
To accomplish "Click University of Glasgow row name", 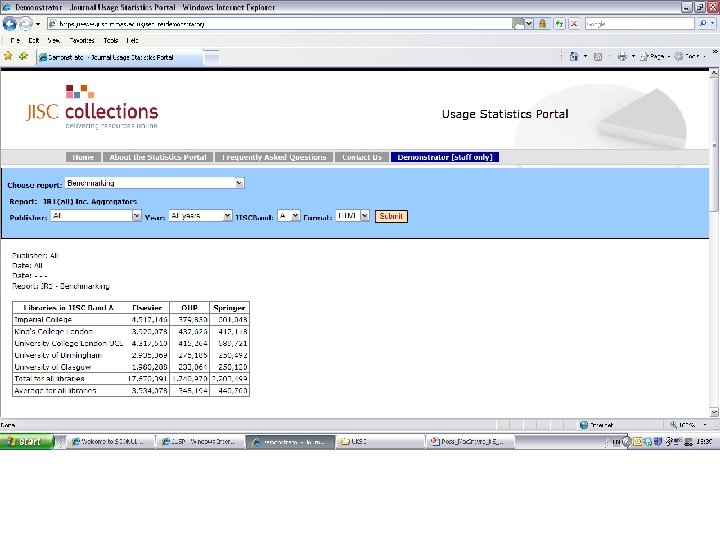I will [x=53, y=367].
